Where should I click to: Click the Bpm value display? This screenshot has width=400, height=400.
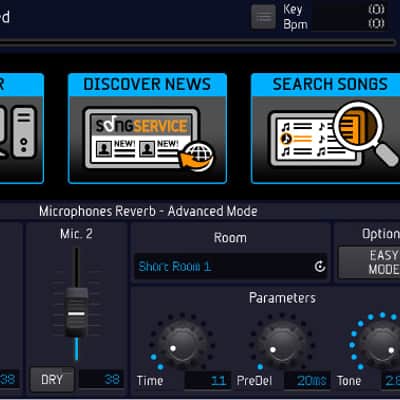pyautogui.click(x=349, y=24)
